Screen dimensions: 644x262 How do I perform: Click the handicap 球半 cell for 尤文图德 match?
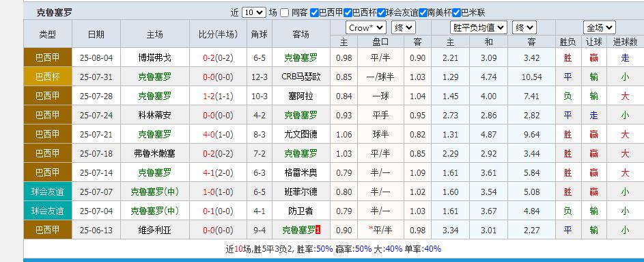[x=380, y=134]
